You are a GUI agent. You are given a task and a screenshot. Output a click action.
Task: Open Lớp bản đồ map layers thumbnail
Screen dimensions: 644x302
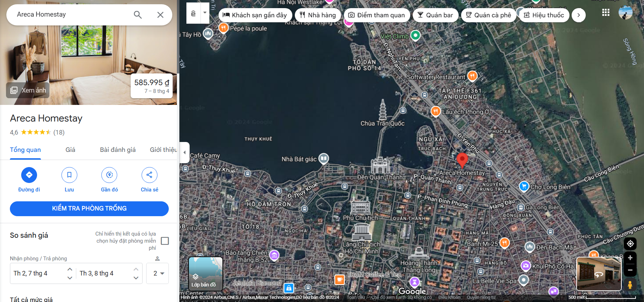point(205,274)
